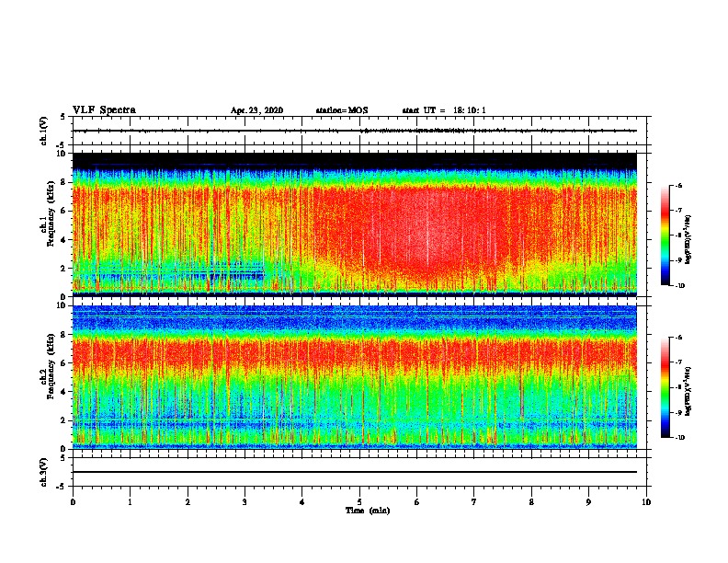Click the "Time (min)" x-axis label
The width and height of the screenshot is (728, 563).
tap(368, 511)
